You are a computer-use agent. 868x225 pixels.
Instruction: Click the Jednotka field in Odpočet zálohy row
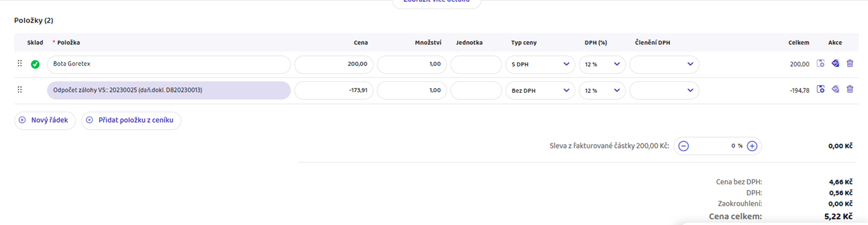pyautogui.click(x=476, y=90)
